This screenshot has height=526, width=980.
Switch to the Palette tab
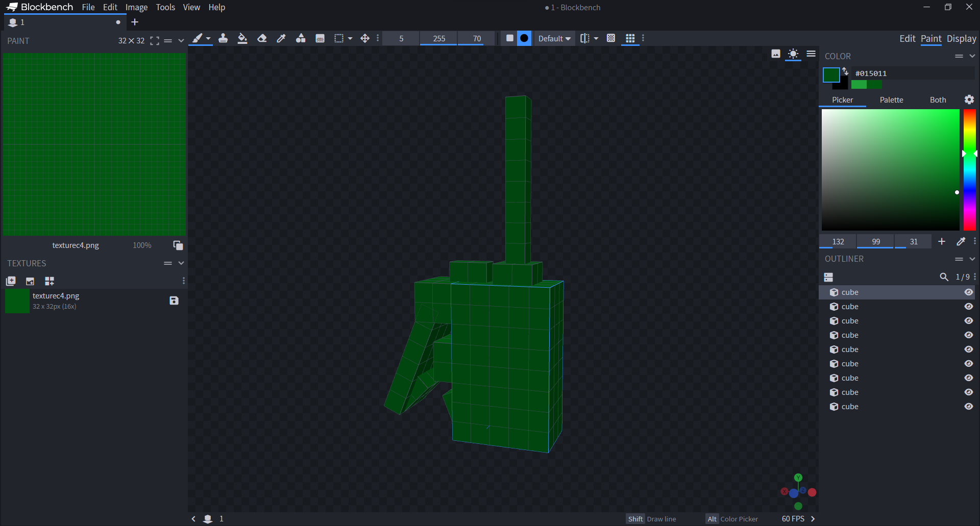(891, 100)
